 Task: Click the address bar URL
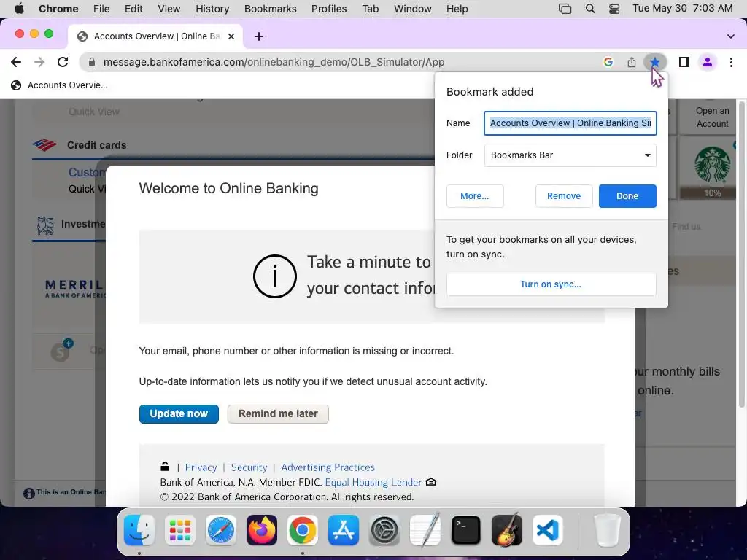pos(274,62)
